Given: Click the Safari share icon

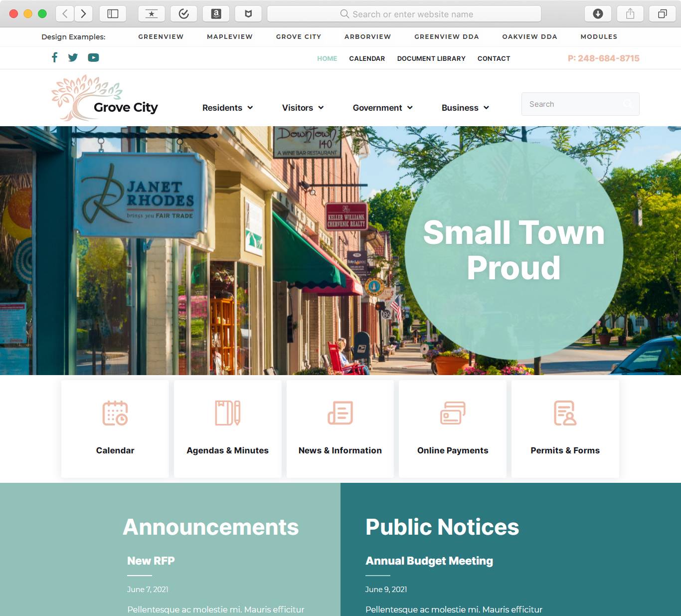Looking at the screenshot, I should pos(630,13).
